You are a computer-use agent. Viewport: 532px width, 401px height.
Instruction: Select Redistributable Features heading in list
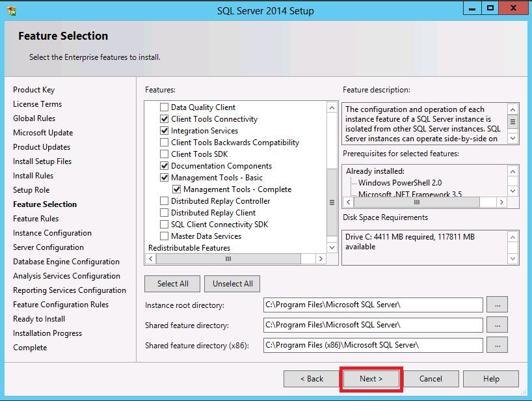pos(189,248)
